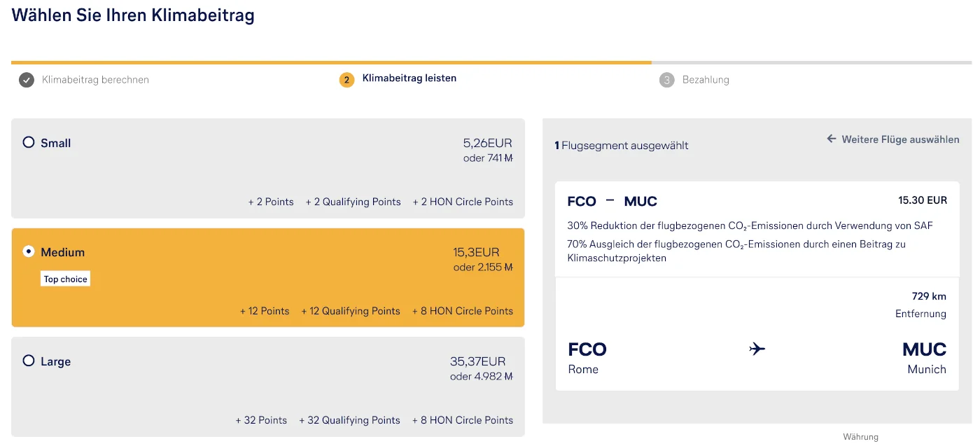Jump to the Bezahlung step
Screen dimensions: 980x446
[706, 80]
